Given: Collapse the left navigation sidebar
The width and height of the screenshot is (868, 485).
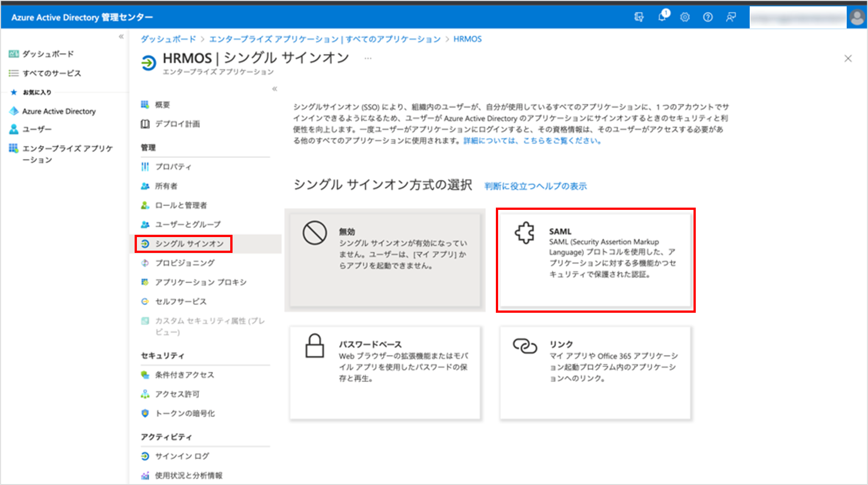Looking at the screenshot, I should pos(121,37).
